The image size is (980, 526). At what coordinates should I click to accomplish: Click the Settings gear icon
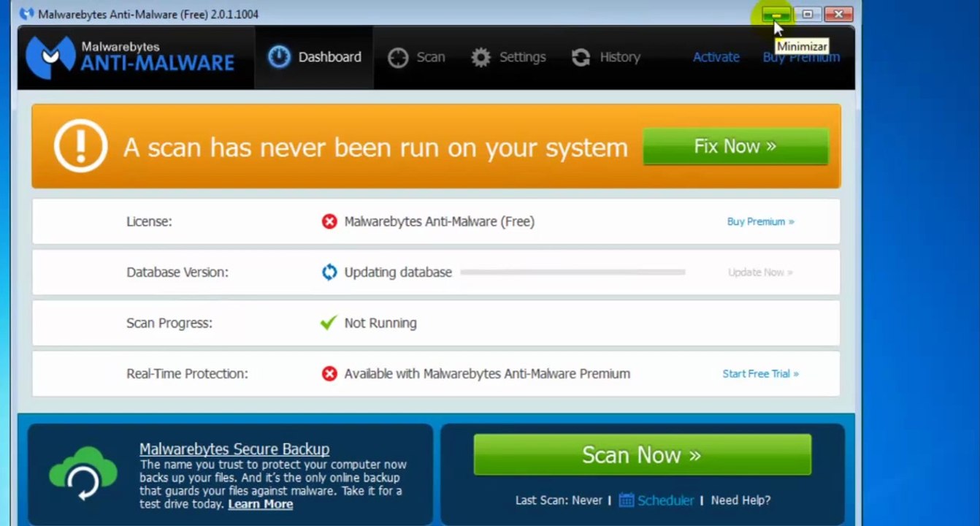coord(481,58)
